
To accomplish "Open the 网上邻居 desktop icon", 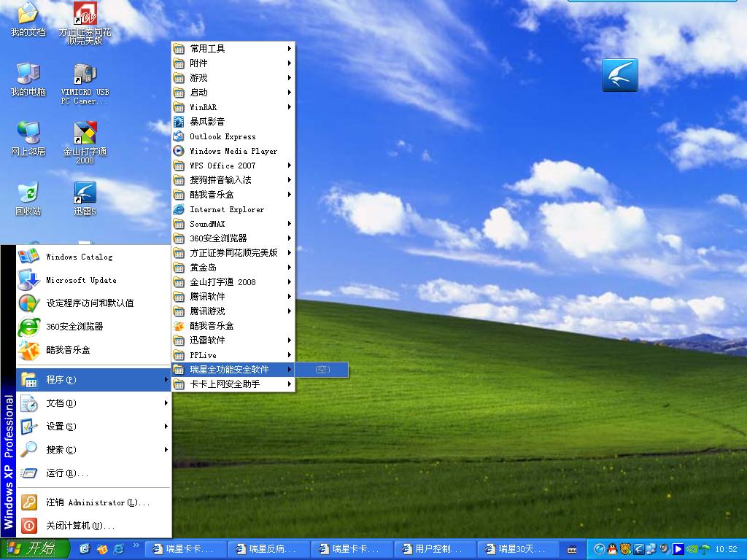I will [28, 135].
